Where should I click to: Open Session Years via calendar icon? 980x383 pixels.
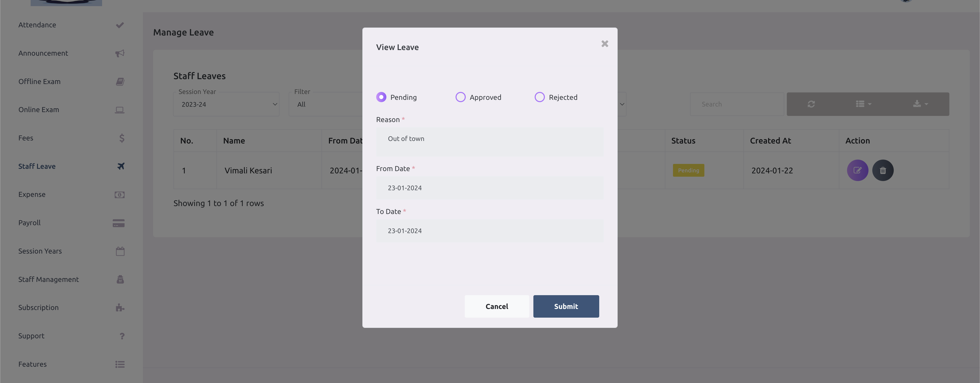120,251
